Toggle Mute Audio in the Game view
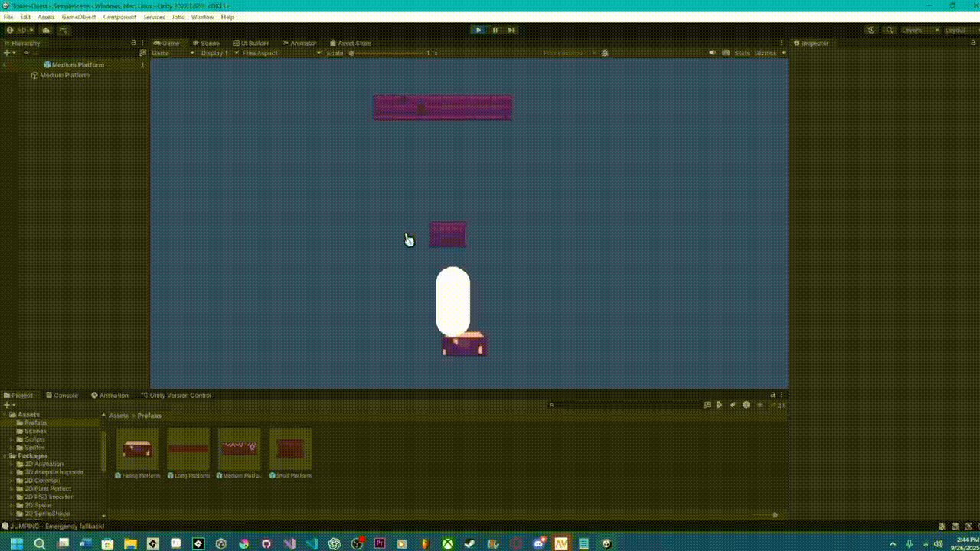The width and height of the screenshot is (980, 551). (x=713, y=53)
